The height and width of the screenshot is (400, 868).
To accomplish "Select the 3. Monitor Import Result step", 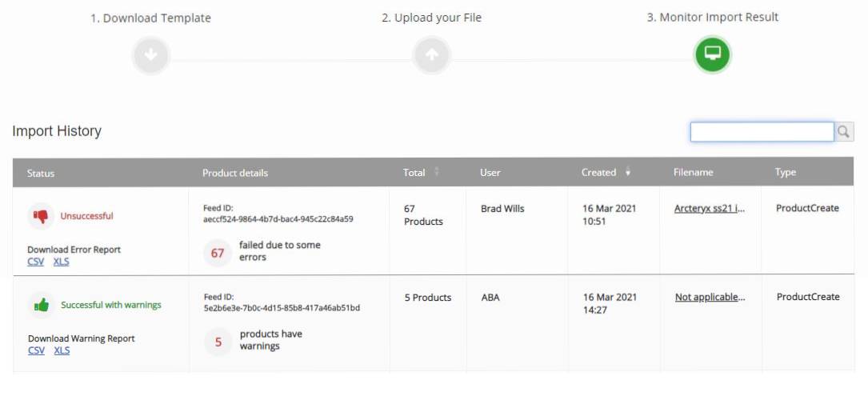I will click(712, 17).
